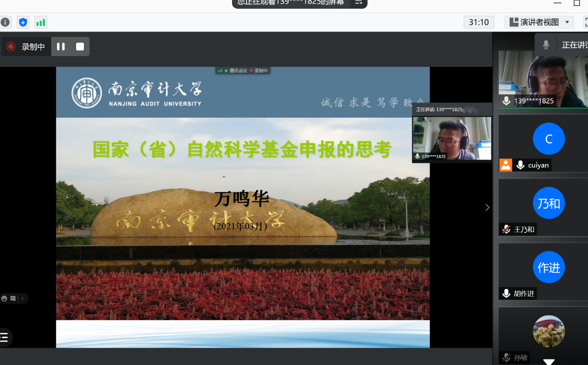
Task: Collapse the reaction toolbar arrow
Action: [x=22, y=298]
